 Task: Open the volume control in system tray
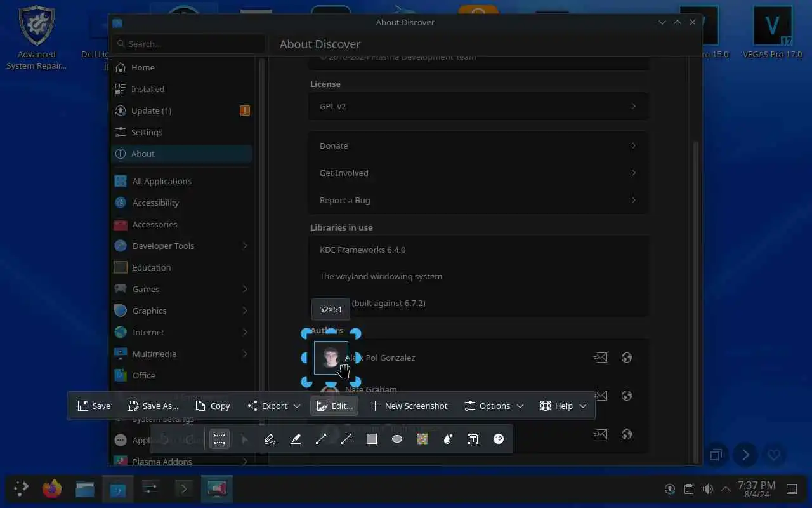click(x=707, y=489)
